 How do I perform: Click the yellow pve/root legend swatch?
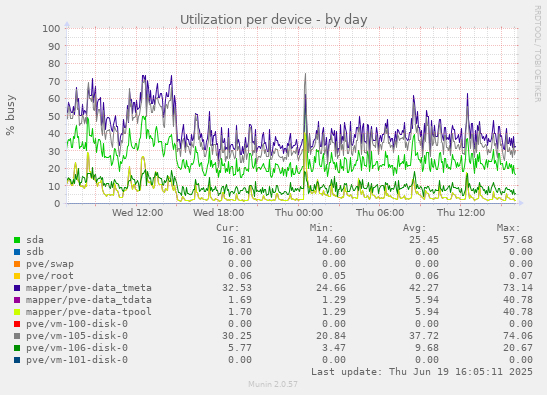[x=17, y=276]
